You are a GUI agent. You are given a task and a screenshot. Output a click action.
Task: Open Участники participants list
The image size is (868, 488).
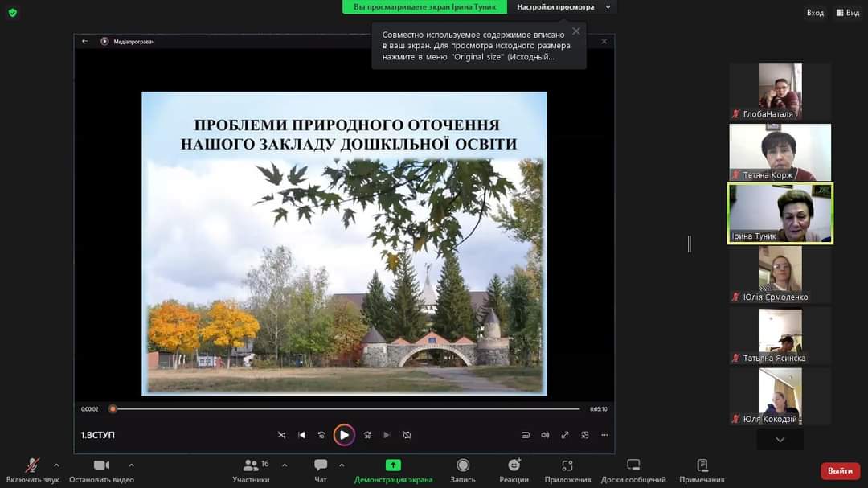point(251,470)
